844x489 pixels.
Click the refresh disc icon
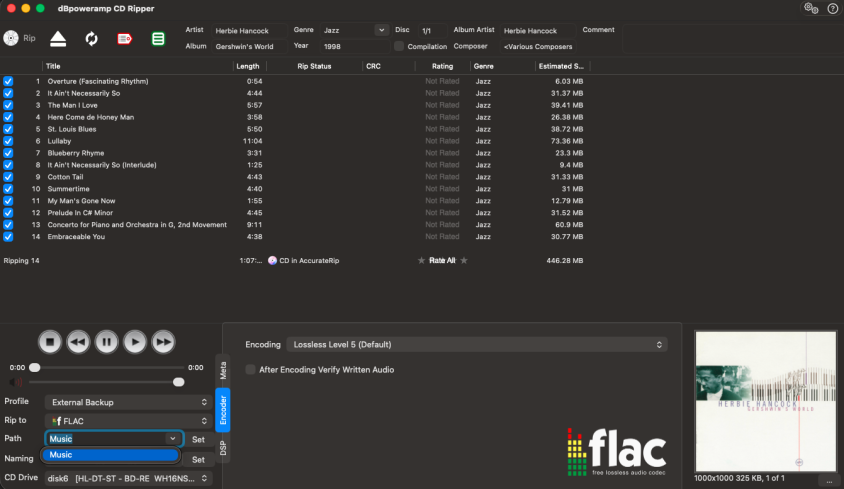[x=92, y=39]
